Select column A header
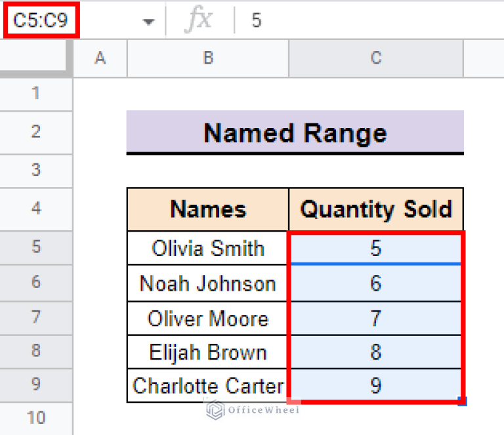 (100, 58)
